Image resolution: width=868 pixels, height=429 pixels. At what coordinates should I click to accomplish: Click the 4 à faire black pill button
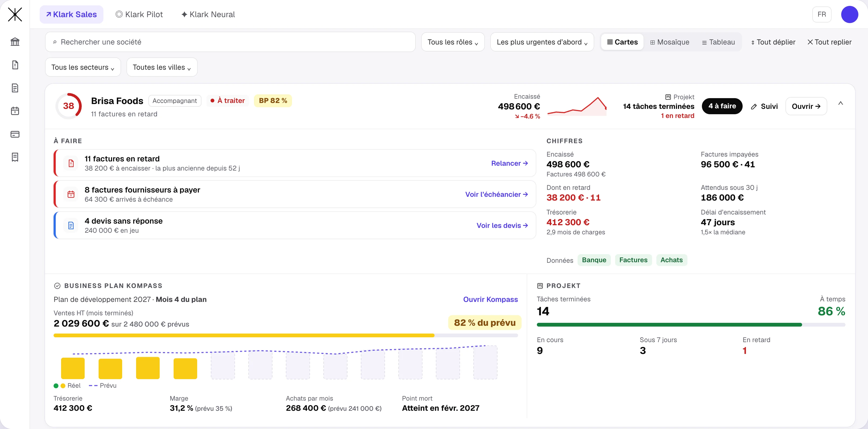[x=722, y=106]
